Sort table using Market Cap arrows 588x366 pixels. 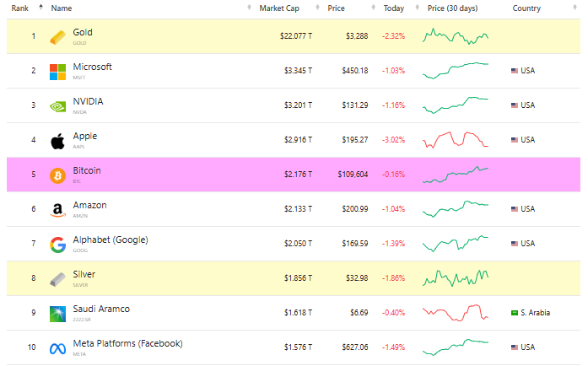tap(317, 7)
